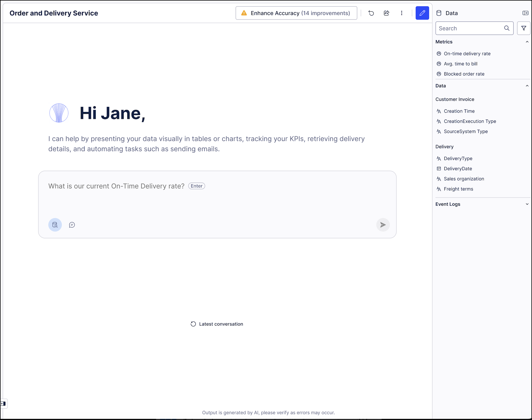The image size is (532, 420).
Task: Open the three-dot more options menu
Action: pos(402,13)
